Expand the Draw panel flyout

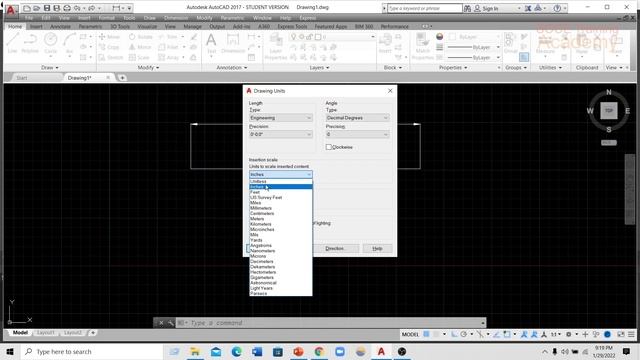[x=50, y=67]
